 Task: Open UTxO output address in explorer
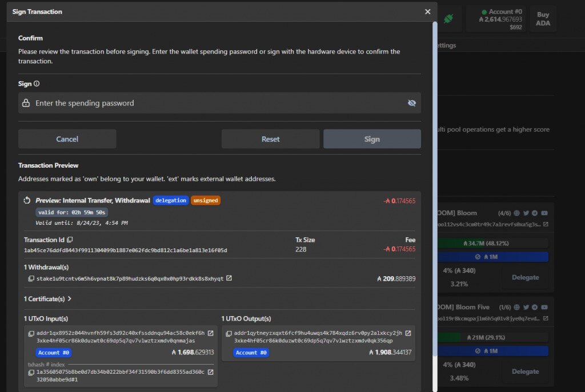tap(408, 333)
